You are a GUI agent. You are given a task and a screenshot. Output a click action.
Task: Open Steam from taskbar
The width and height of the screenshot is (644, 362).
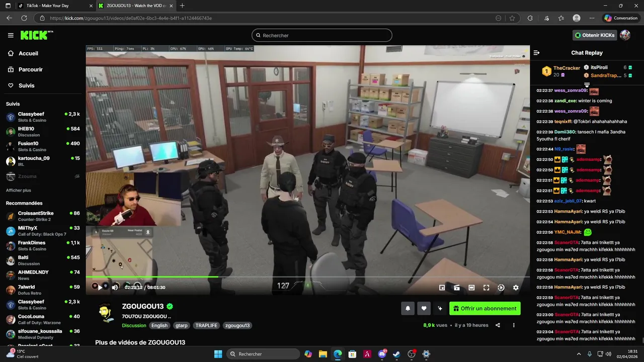[x=396, y=354]
